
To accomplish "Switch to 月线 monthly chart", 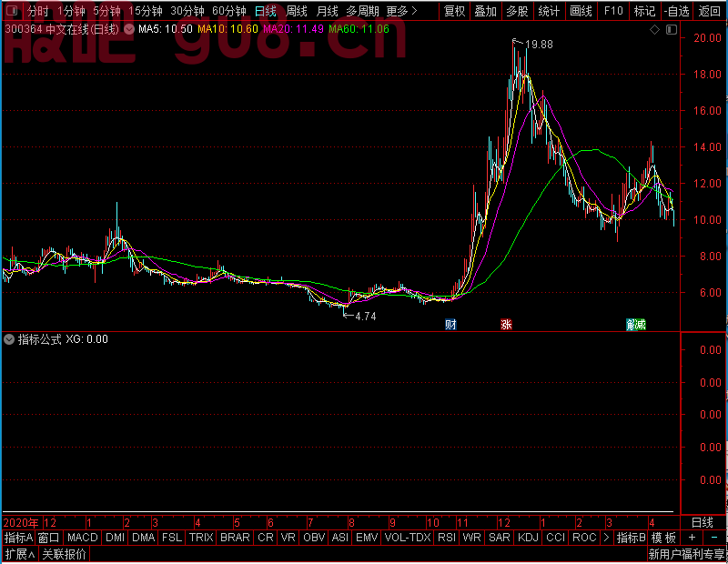I will point(327,11).
